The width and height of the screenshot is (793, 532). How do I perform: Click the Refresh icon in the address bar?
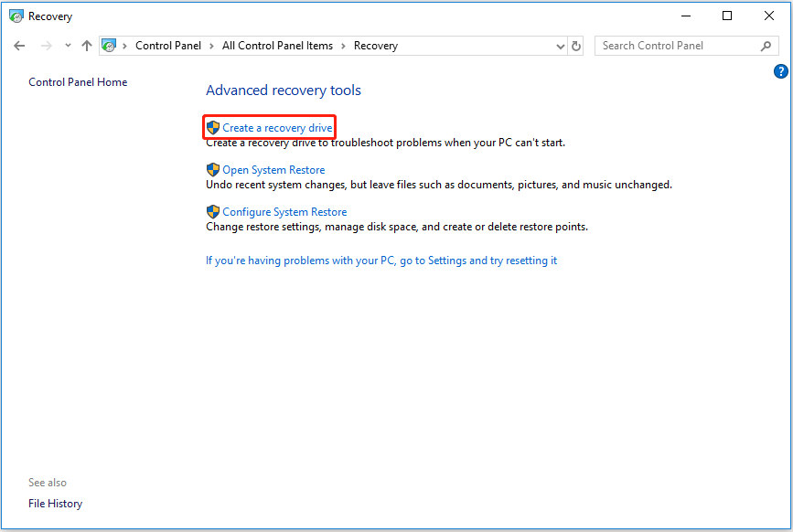pyautogui.click(x=575, y=45)
